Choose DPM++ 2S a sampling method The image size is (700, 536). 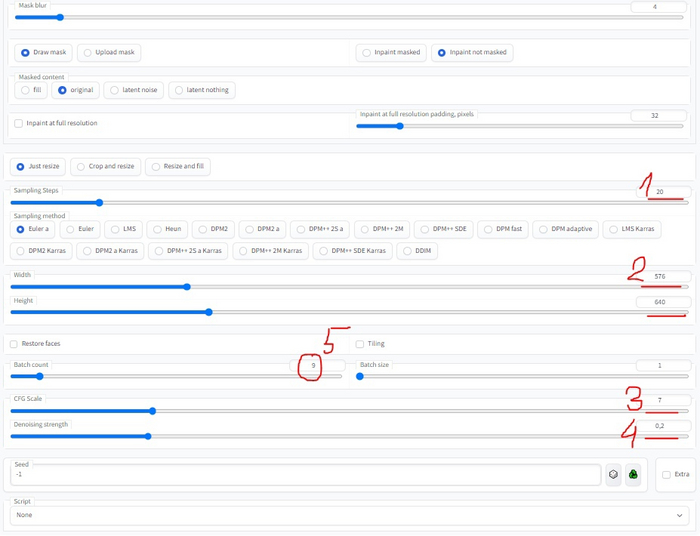pos(320,229)
